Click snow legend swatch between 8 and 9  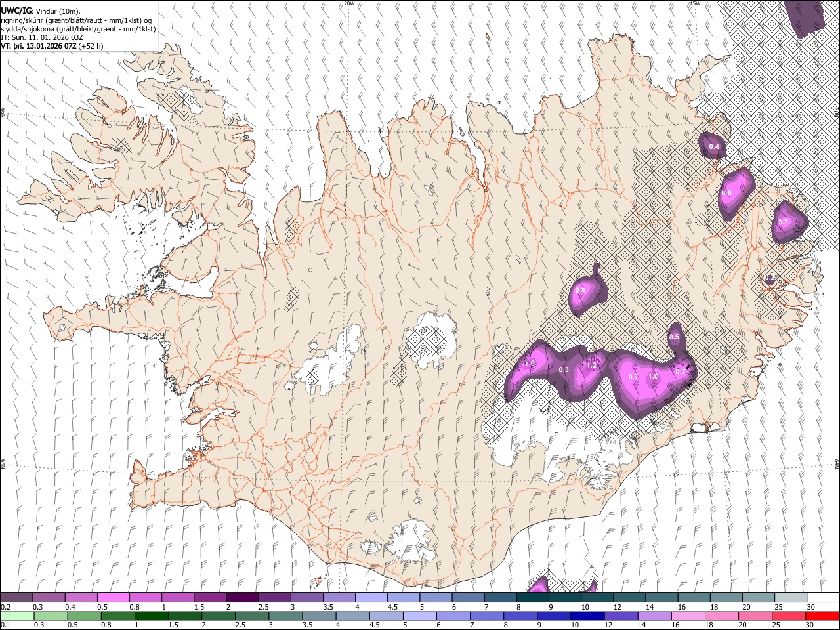click(x=533, y=598)
